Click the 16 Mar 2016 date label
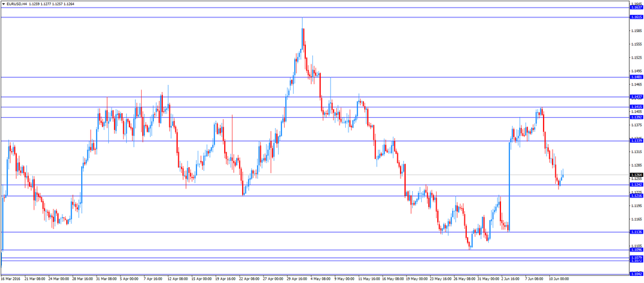Image resolution: width=644 pixels, height=283 pixels. (10, 279)
